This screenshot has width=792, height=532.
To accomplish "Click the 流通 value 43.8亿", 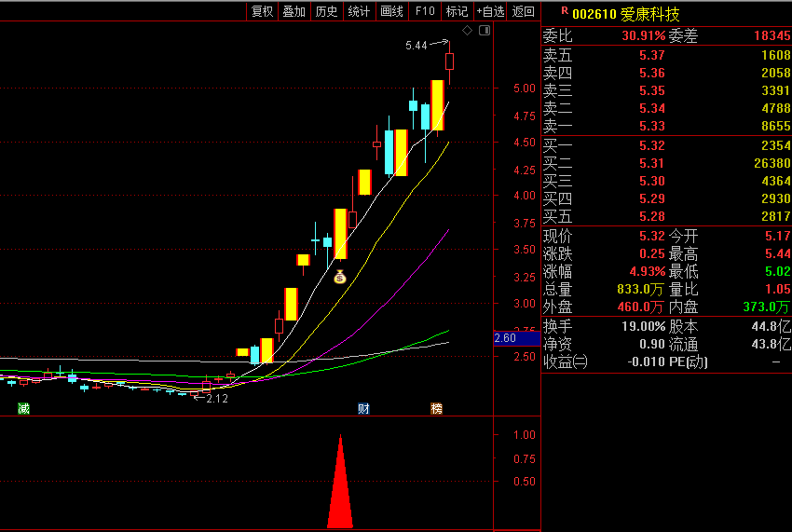I will pyautogui.click(x=771, y=344).
